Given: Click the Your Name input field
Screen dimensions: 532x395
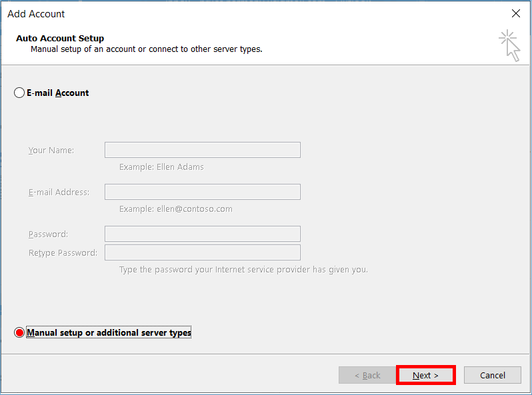Looking at the screenshot, I should pos(203,150).
